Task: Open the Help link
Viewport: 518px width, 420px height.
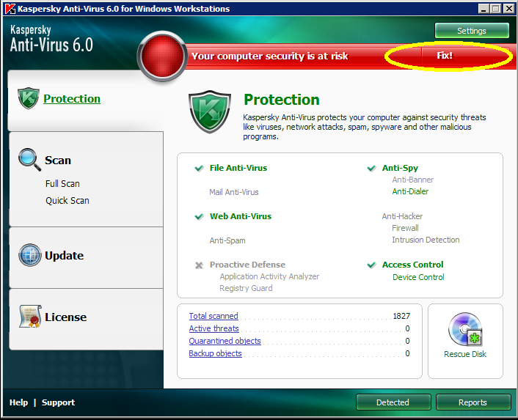Action: [18, 402]
